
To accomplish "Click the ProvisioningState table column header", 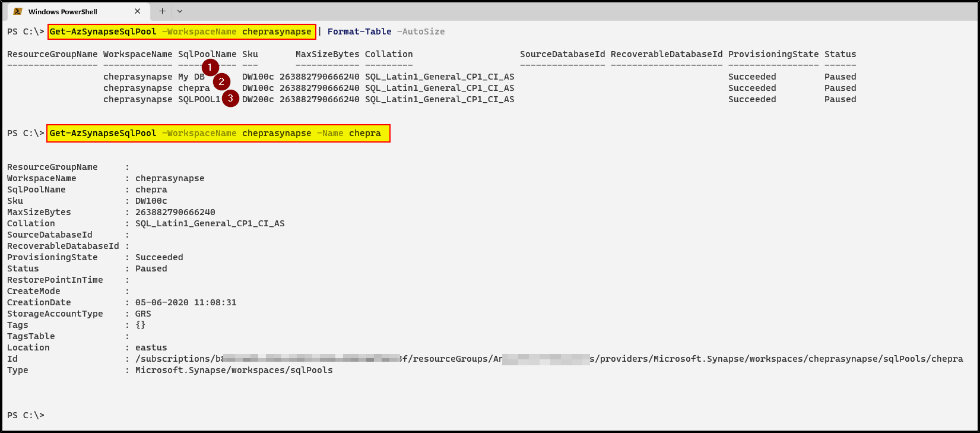I will (773, 54).
